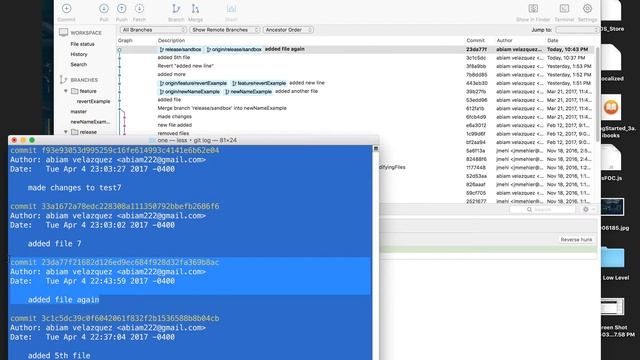Click the Graph column header
This screenshot has height=360, width=640.
125,40
